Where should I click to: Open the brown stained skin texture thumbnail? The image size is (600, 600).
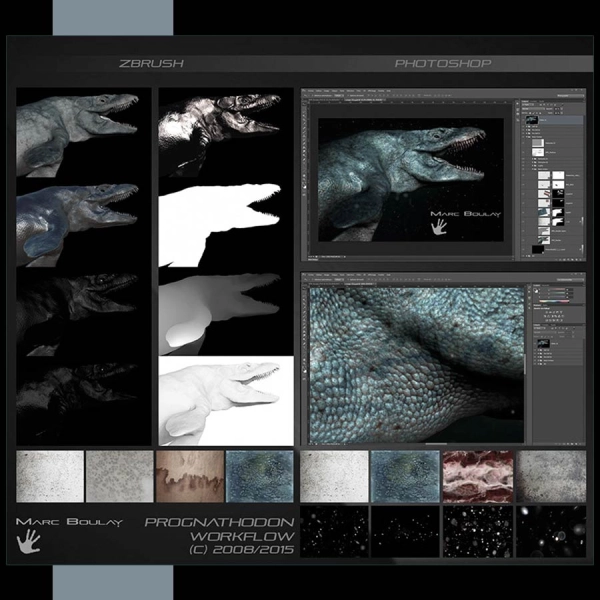coord(190,476)
